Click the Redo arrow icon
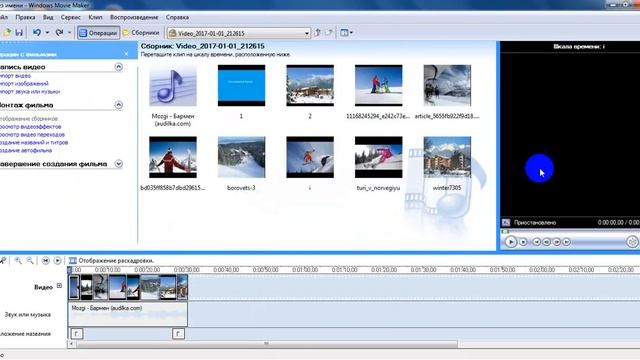The width and height of the screenshot is (640, 360). [x=59, y=33]
